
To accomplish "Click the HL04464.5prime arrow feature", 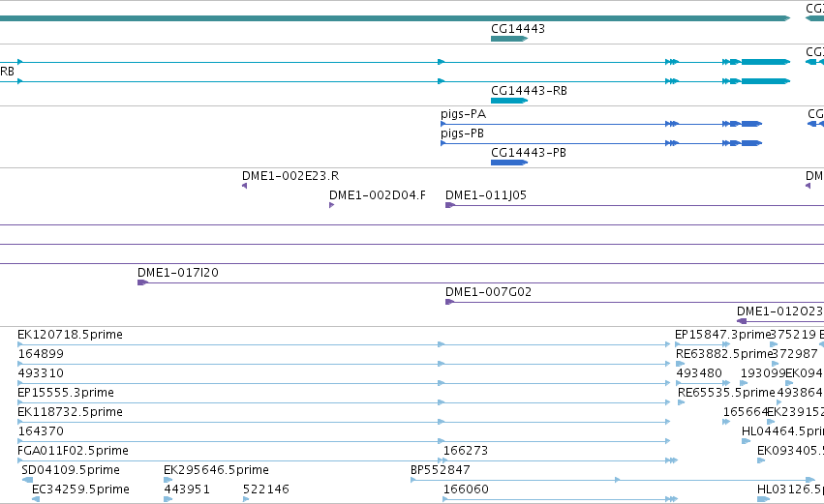I will 746,441.
